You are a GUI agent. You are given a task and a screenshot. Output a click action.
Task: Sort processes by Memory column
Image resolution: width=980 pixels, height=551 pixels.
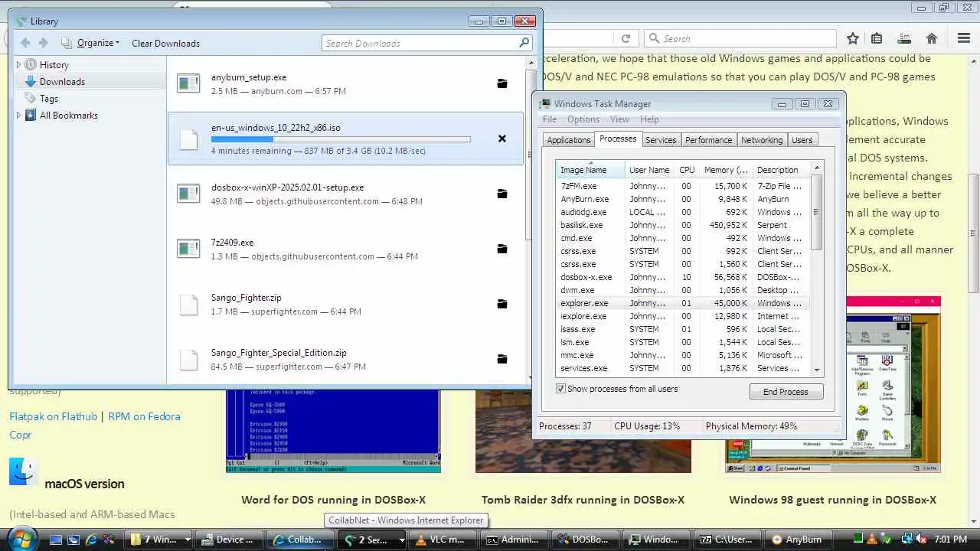pos(726,170)
